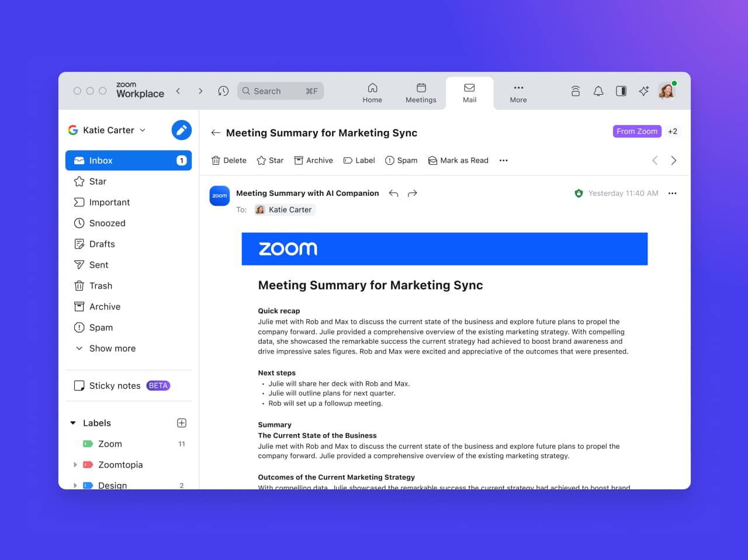The image size is (748, 560).
Task: Launch AI Companion sparkle icon
Action: click(643, 91)
